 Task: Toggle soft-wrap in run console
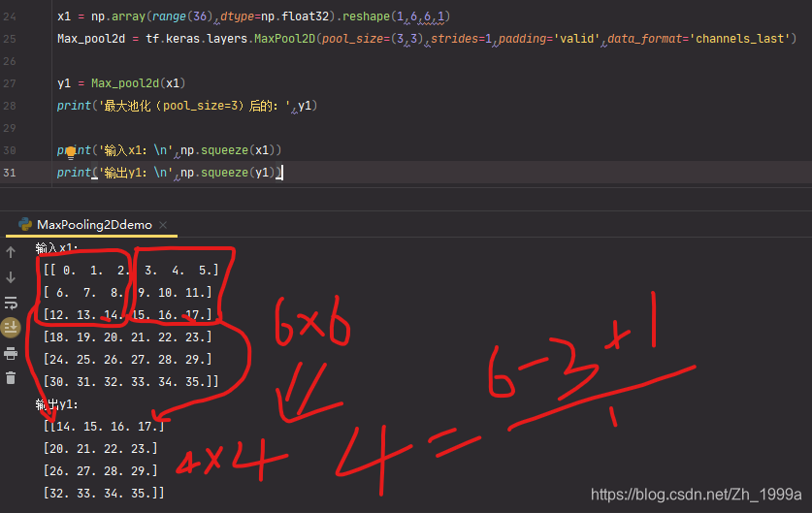point(11,303)
